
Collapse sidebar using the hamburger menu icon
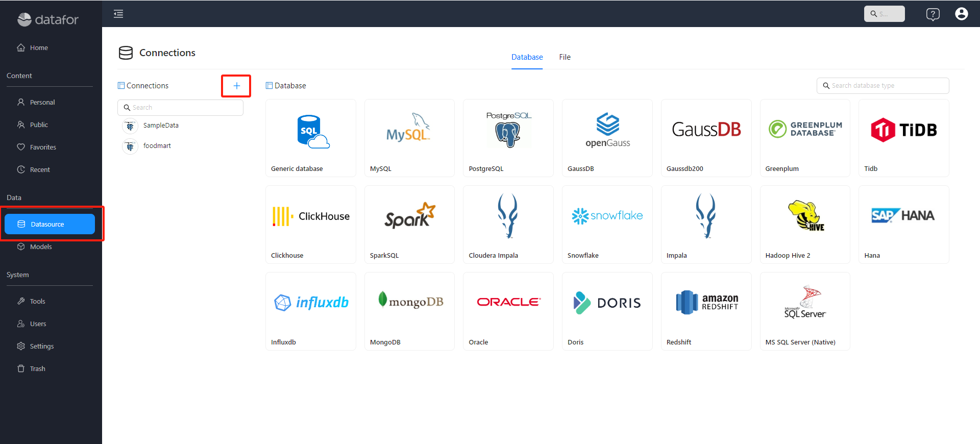pos(118,14)
